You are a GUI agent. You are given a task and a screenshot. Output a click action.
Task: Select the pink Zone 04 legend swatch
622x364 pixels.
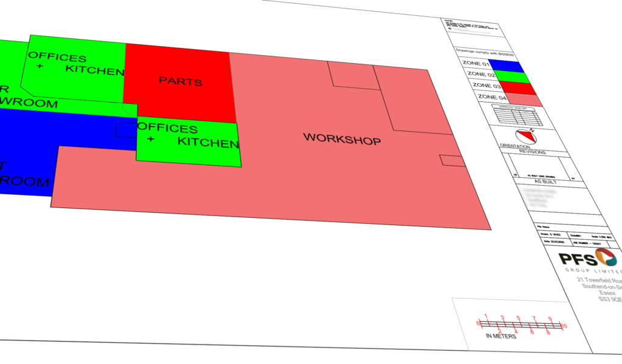click(524, 98)
